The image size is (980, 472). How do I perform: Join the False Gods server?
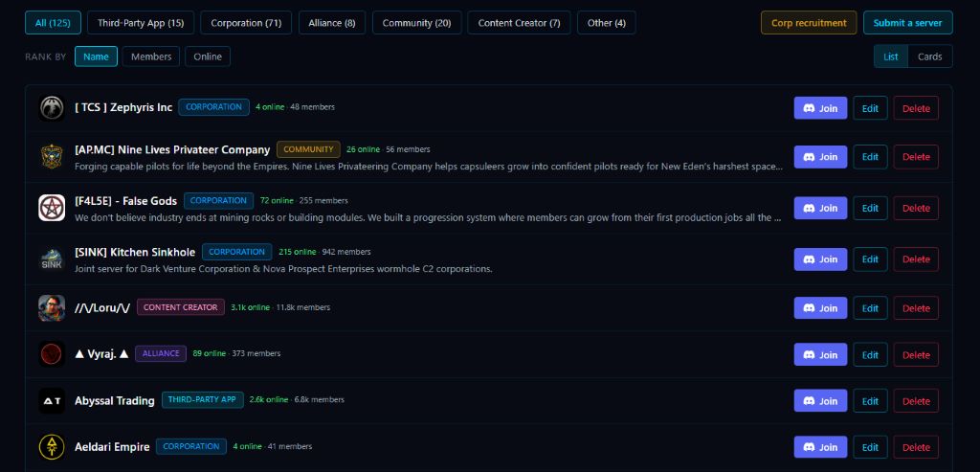[820, 208]
